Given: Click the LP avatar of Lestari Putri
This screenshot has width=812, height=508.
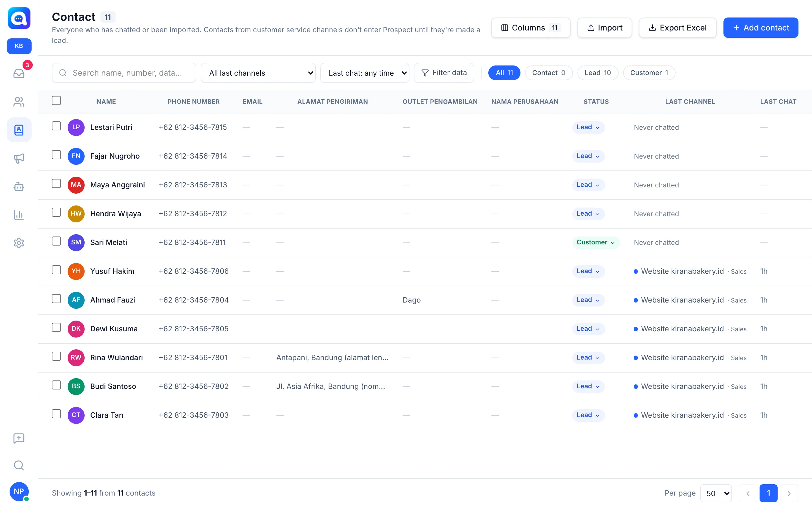Looking at the screenshot, I should [76, 127].
